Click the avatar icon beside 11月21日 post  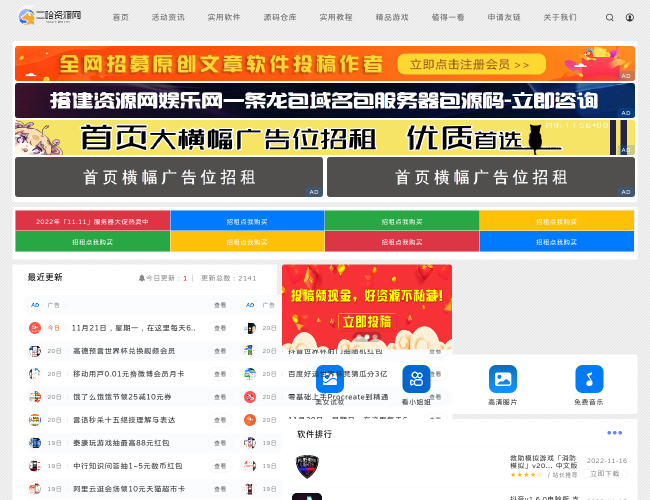pos(35,328)
